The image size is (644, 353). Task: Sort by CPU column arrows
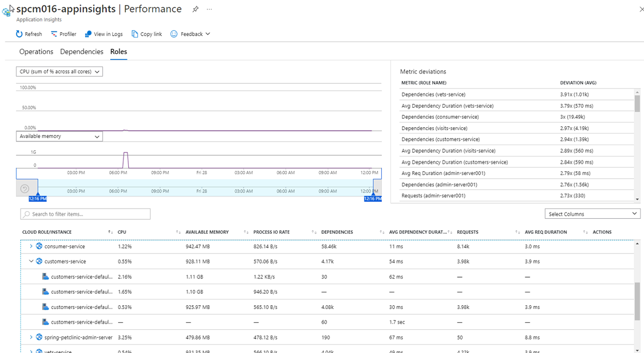click(x=178, y=232)
